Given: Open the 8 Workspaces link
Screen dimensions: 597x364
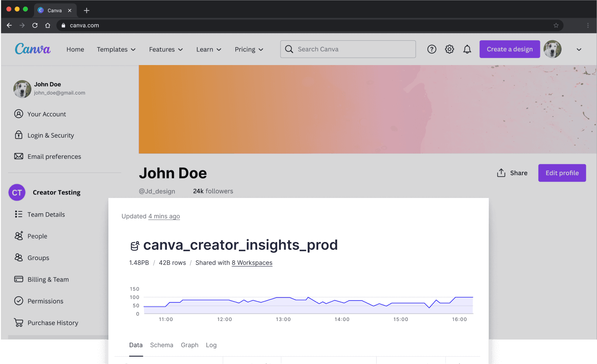Looking at the screenshot, I should click(252, 263).
